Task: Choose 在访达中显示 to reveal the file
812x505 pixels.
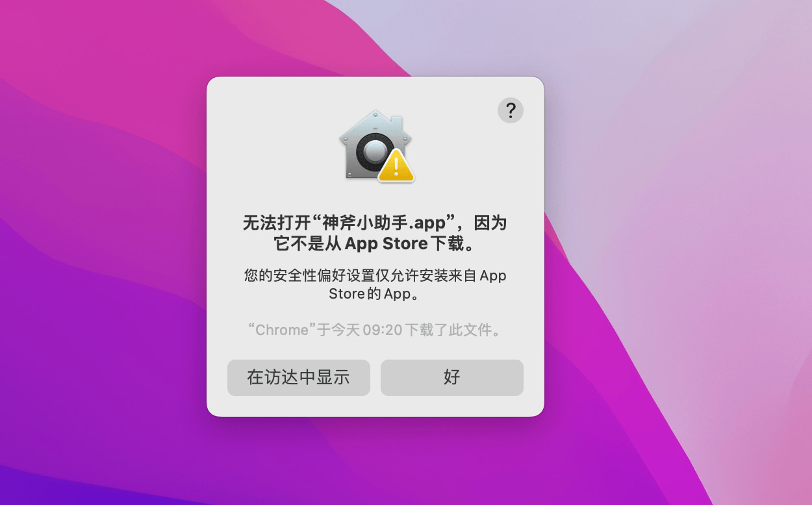Action: click(x=299, y=378)
